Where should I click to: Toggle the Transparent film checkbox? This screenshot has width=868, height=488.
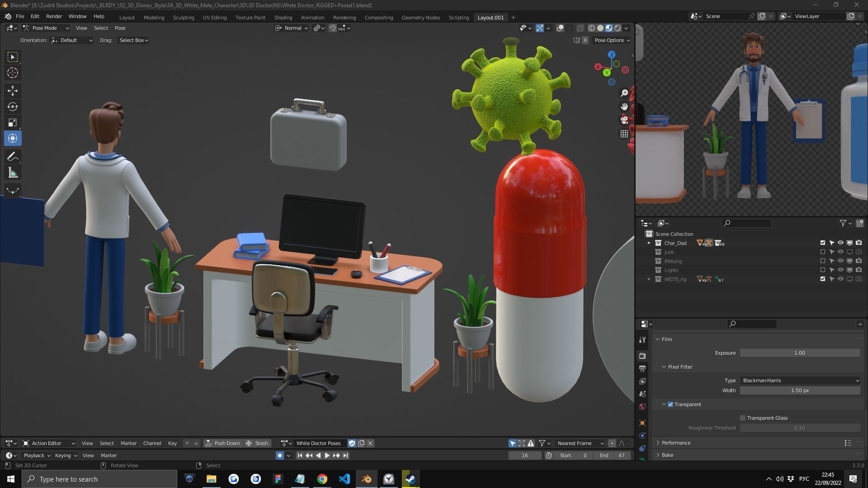coord(670,404)
